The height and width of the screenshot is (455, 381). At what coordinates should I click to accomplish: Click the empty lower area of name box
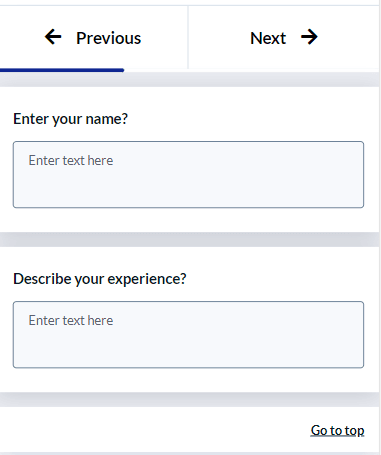(x=188, y=192)
